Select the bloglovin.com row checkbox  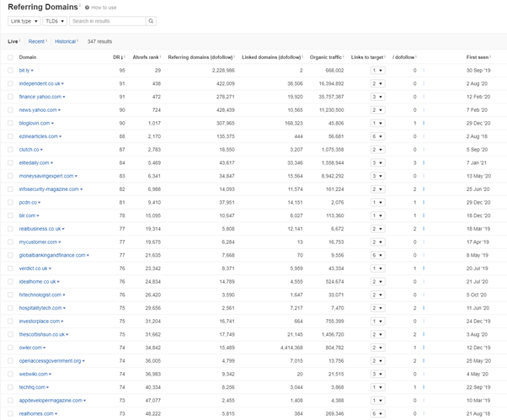click(10, 123)
